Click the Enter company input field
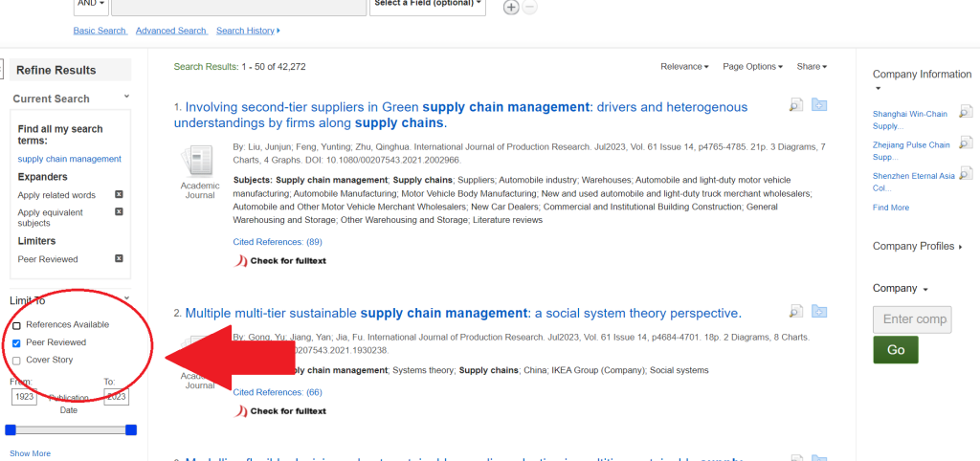 [912, 319]
